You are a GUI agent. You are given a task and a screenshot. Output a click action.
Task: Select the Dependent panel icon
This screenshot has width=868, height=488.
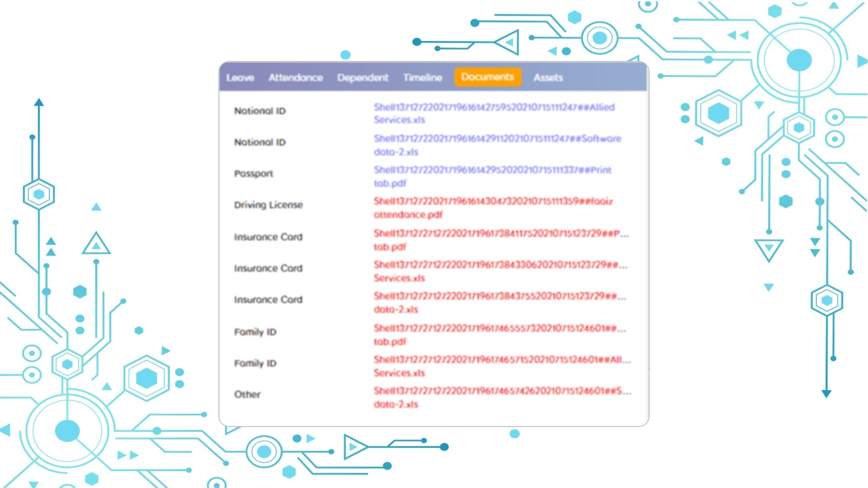coord(363,77)
